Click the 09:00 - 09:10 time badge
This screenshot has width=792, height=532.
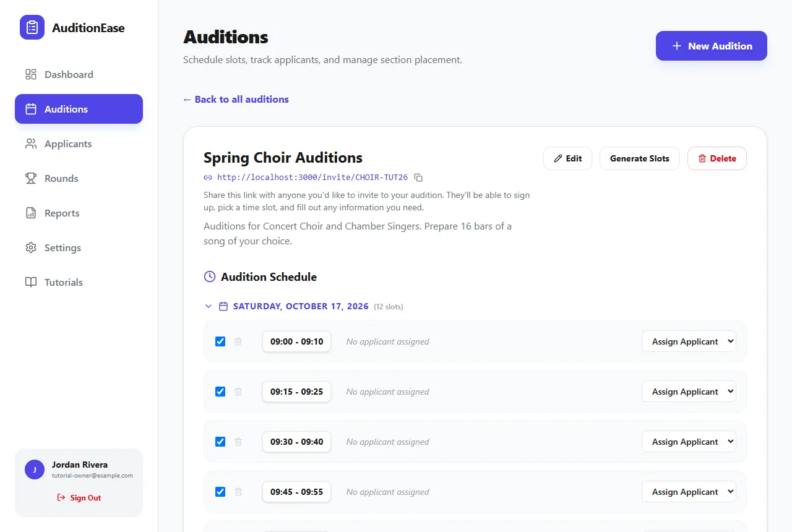point(296,341)
